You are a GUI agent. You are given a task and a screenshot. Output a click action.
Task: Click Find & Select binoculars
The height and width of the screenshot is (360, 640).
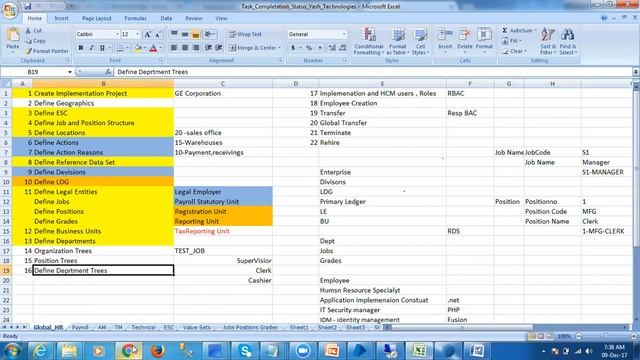pos(567,35)
